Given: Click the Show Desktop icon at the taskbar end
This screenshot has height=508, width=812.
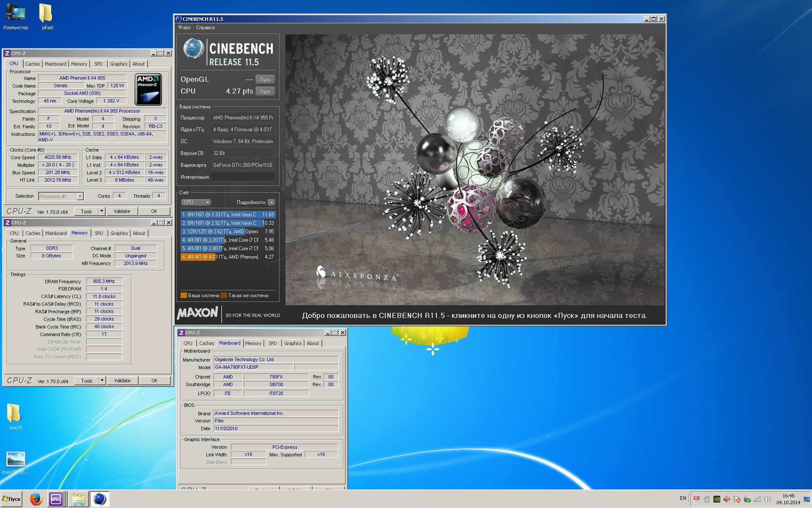Looking at the screenshot, I should [x=807, y=499].
